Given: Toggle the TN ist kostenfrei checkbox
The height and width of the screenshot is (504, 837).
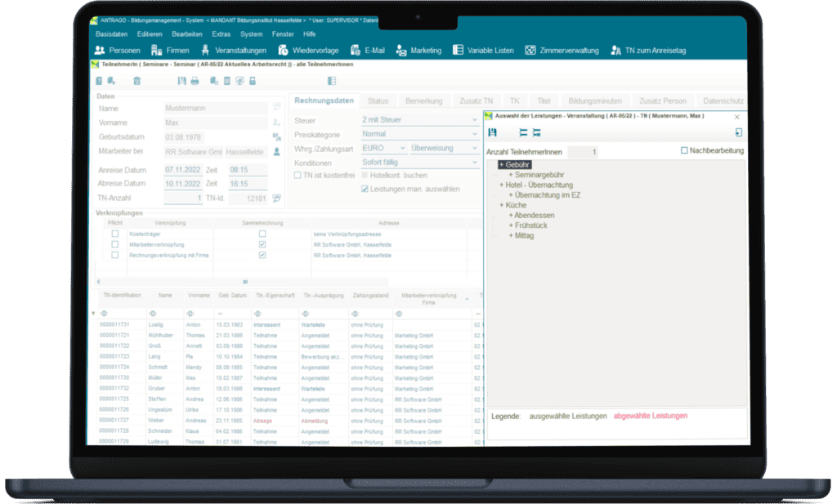Looking at the screenshot, I should (x=298, y=176).
